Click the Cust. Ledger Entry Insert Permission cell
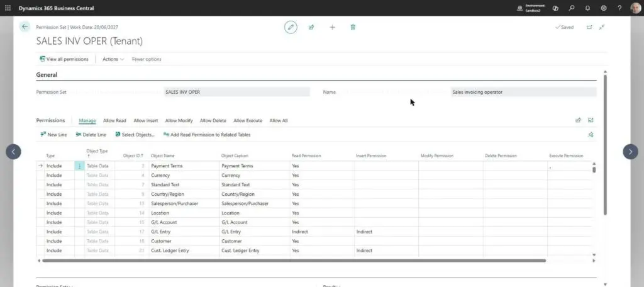644x287 pixels. (x=386, y=250)
